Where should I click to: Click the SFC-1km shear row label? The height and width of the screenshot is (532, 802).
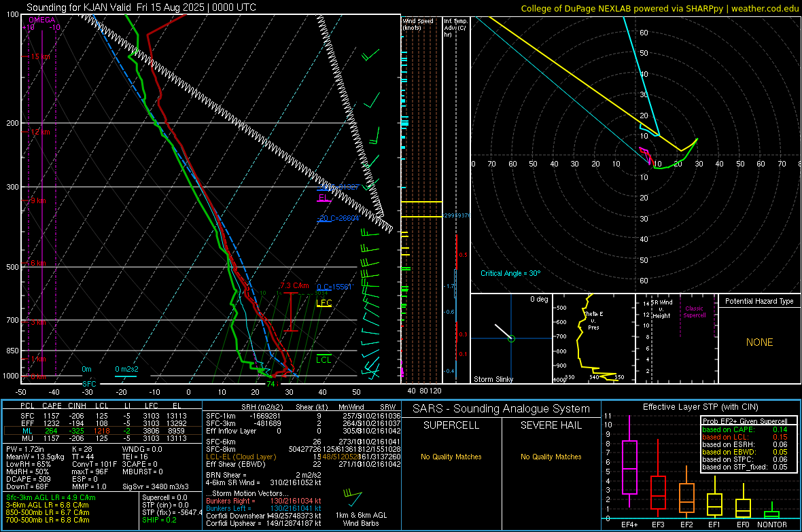pyautogui.click(x=221, y=416)
